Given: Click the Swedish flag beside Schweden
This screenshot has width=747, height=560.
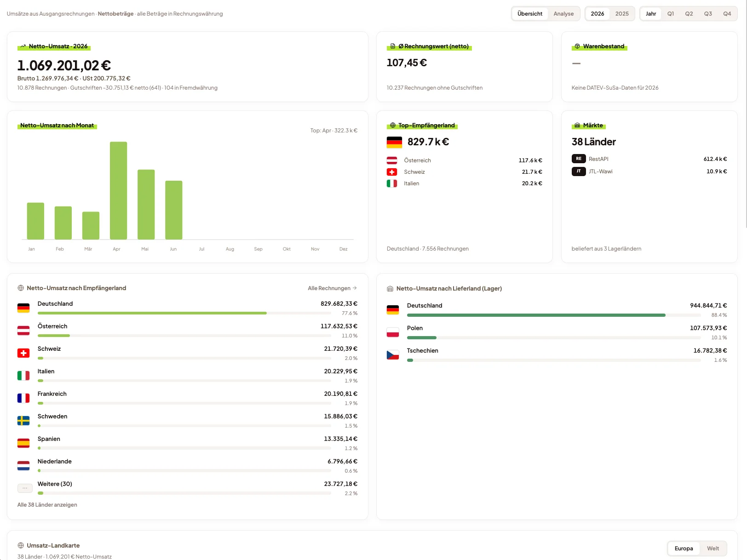Looking at the screenshot, I should 23,421.
